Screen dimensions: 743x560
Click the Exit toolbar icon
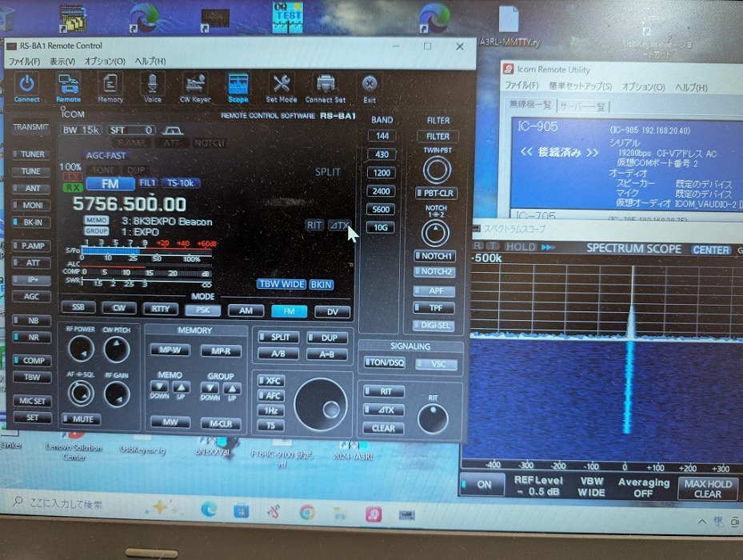pyautogui.click(x=369, y=86)
